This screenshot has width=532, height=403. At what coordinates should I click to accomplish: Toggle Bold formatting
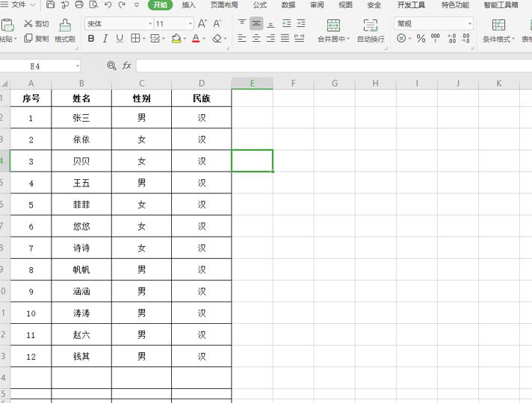click(91, 38)
